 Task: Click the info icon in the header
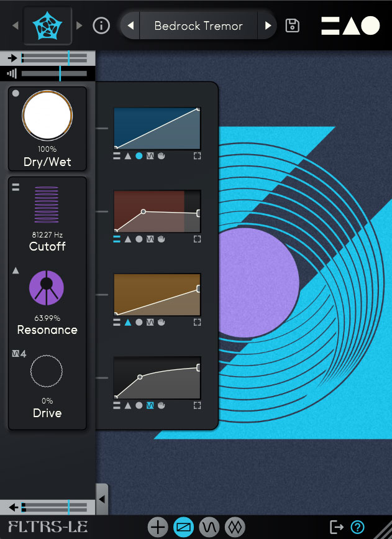pos(101,25)
